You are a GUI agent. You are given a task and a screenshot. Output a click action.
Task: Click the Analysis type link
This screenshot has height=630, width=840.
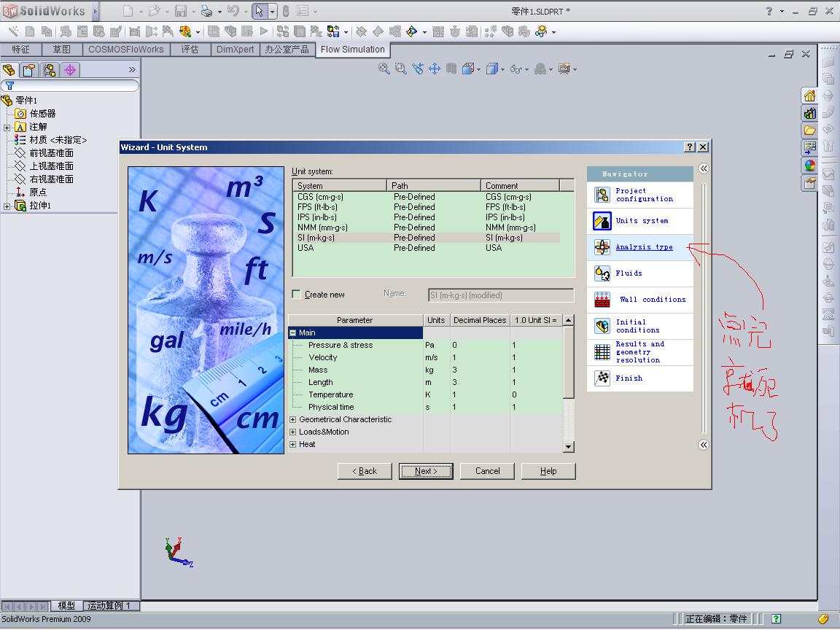[x=644, y=247]
